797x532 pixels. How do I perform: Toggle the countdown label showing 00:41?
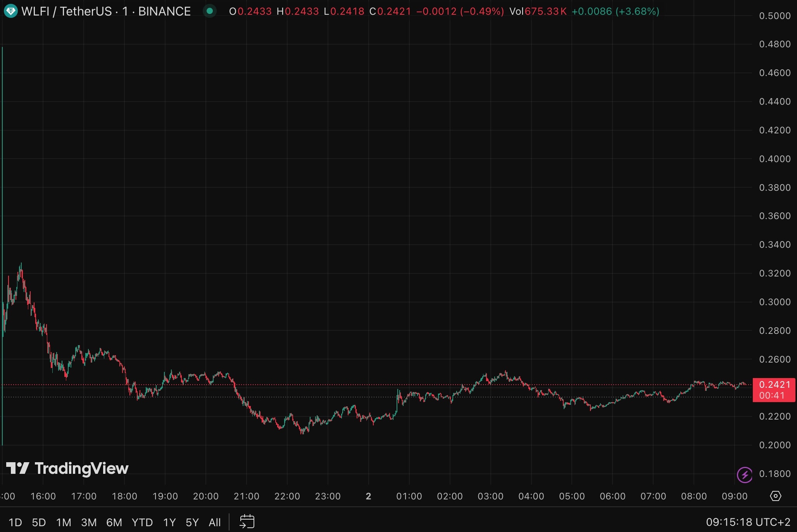click(774, 396)
